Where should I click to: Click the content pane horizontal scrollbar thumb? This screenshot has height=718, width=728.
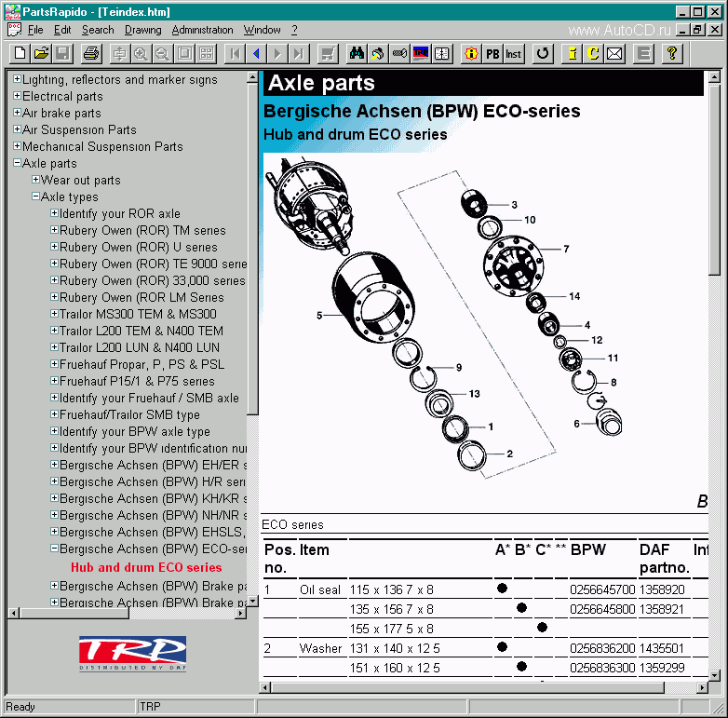pos(467,687)
